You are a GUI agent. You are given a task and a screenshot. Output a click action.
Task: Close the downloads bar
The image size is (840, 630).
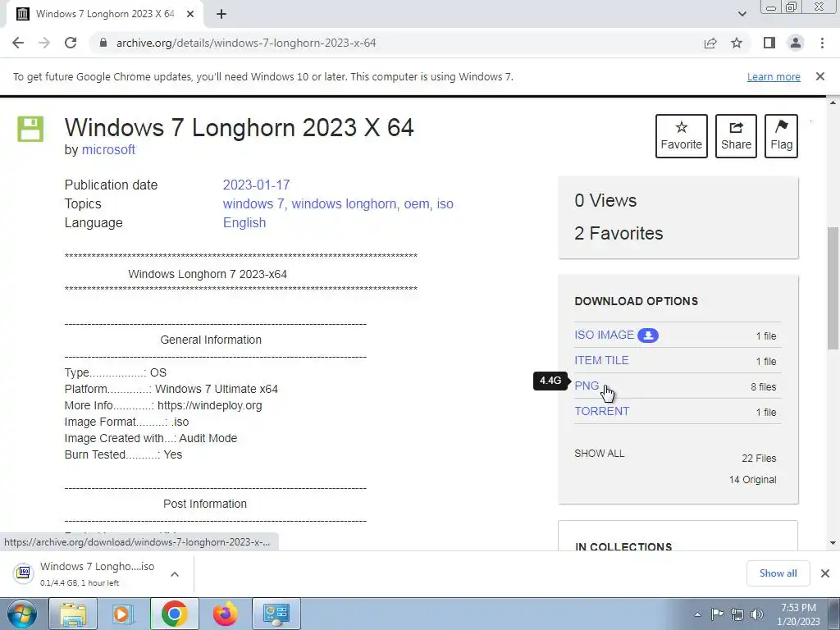825,573
